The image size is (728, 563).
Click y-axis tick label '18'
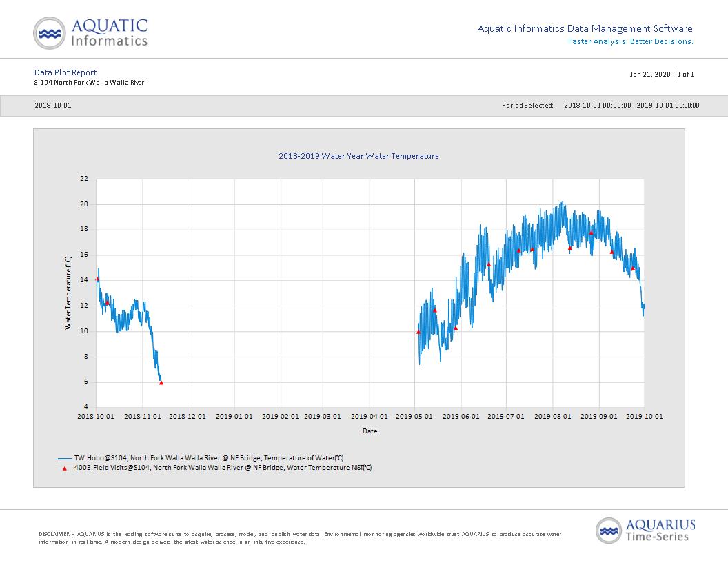(84, 229)
